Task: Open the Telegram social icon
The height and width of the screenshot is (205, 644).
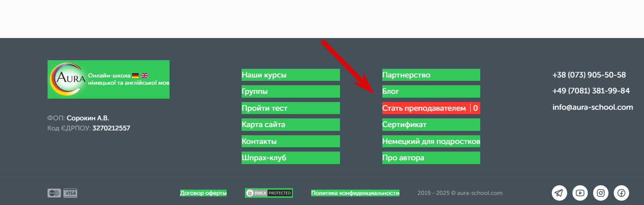Action: (559, 193)
